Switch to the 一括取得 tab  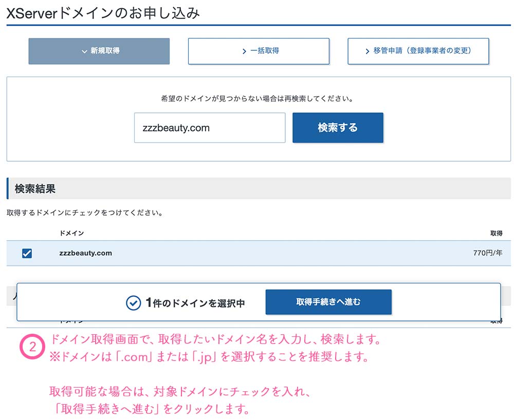[259, 51]
